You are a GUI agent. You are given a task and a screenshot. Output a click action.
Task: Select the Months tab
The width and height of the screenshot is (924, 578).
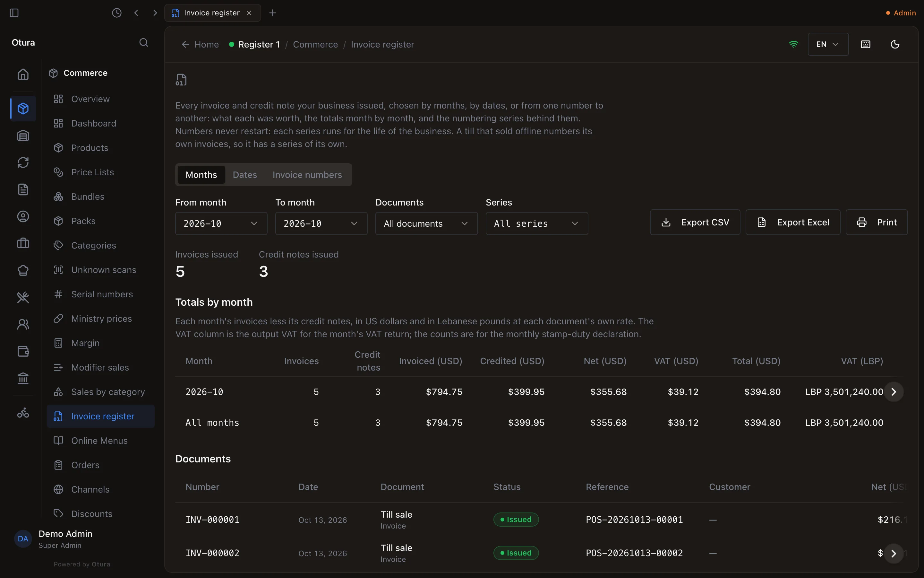coord(201,175)
